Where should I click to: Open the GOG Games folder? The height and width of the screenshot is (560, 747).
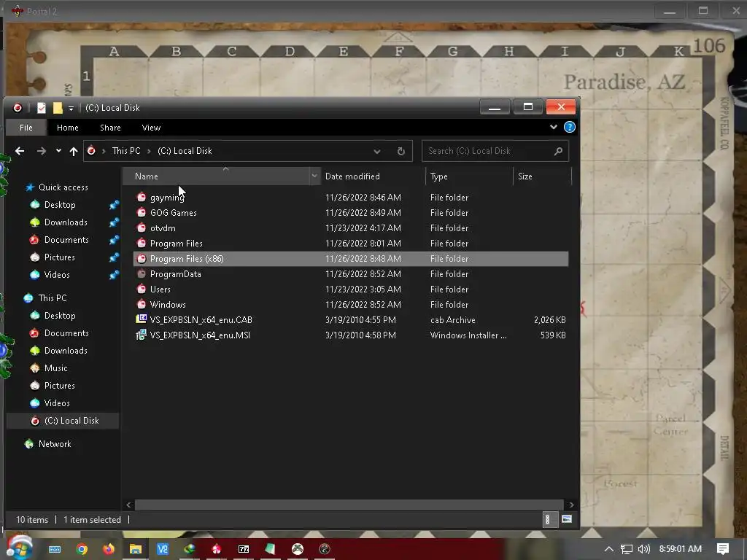(x=173, y=213)
